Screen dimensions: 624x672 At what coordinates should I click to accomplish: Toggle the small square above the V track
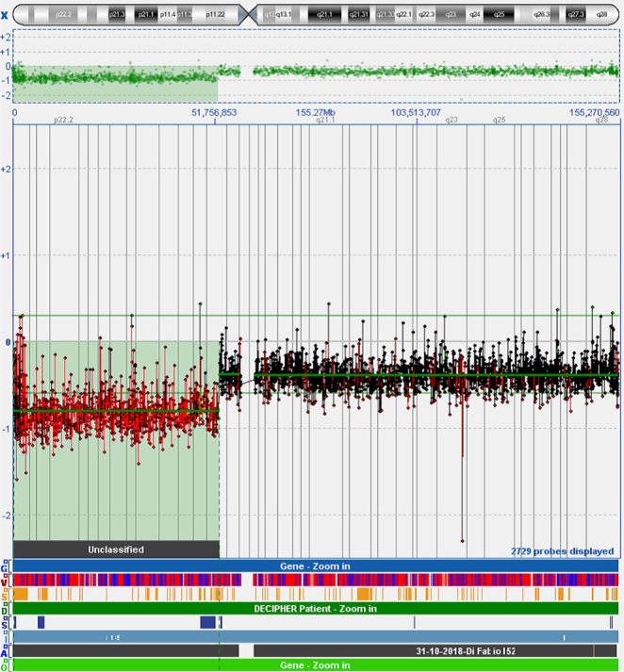5,575
